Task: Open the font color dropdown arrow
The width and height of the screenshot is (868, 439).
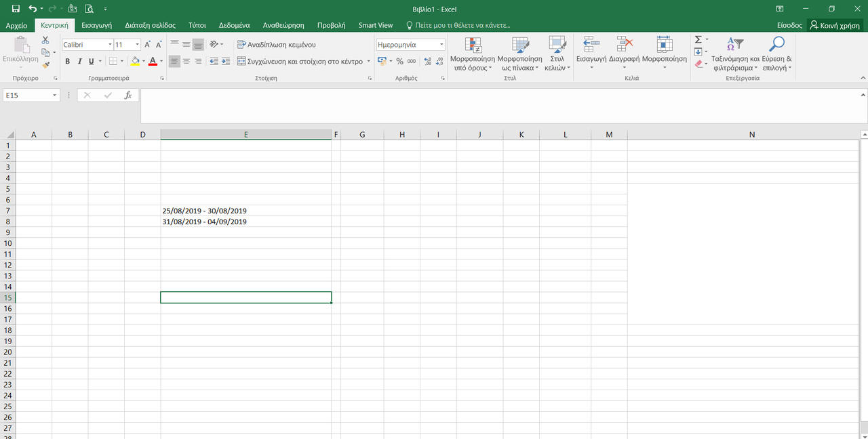Action: point(160,61)
